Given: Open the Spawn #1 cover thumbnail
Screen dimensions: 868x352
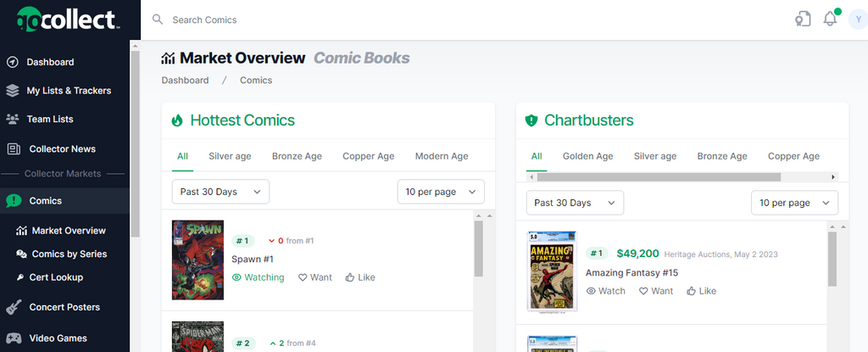Looking at the screenshot, I should point(198,260).
